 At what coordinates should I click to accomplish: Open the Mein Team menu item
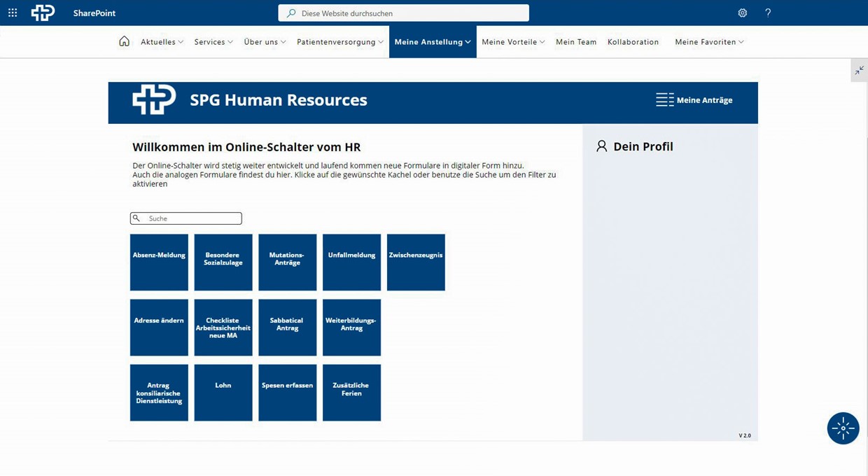576,42
